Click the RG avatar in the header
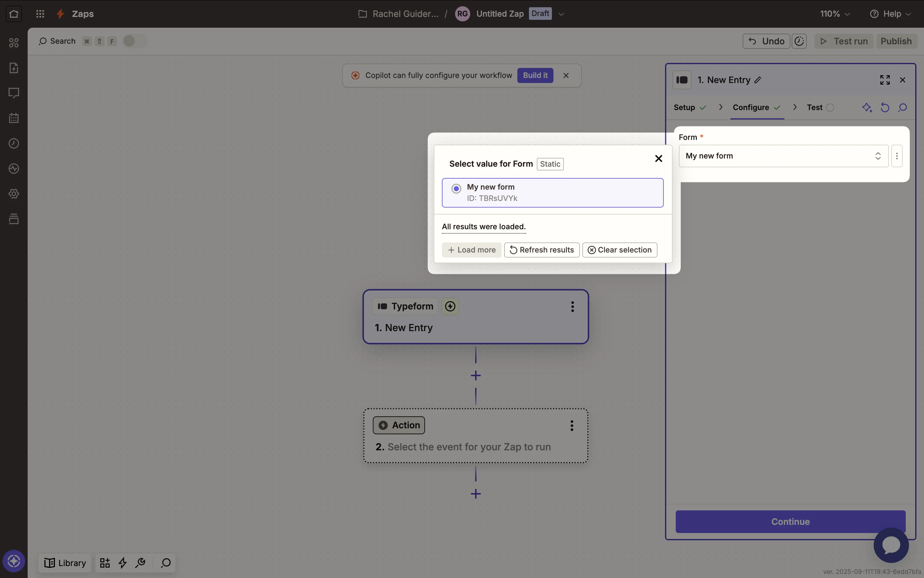The image size is (924, 578). click(x=462, y=14)
